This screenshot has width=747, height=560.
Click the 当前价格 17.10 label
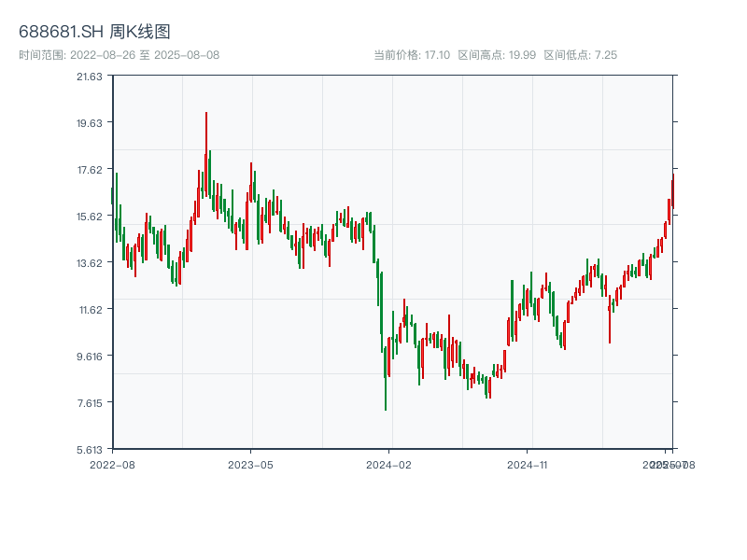pyautogui.click(x=412, y=55)
